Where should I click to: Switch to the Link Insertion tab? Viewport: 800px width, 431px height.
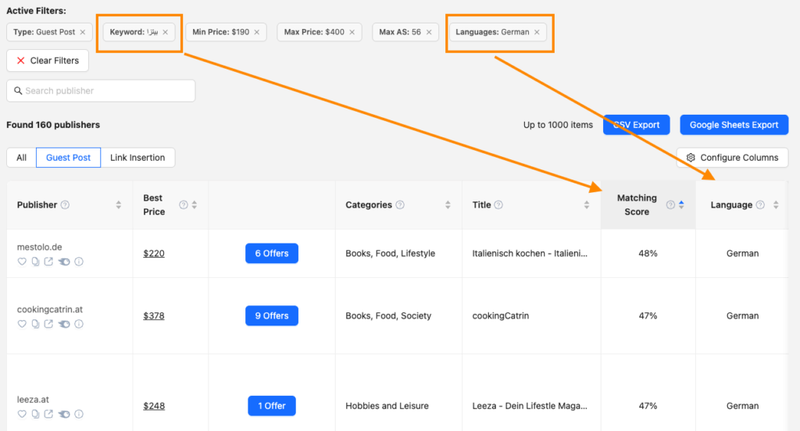pos(139,158)
